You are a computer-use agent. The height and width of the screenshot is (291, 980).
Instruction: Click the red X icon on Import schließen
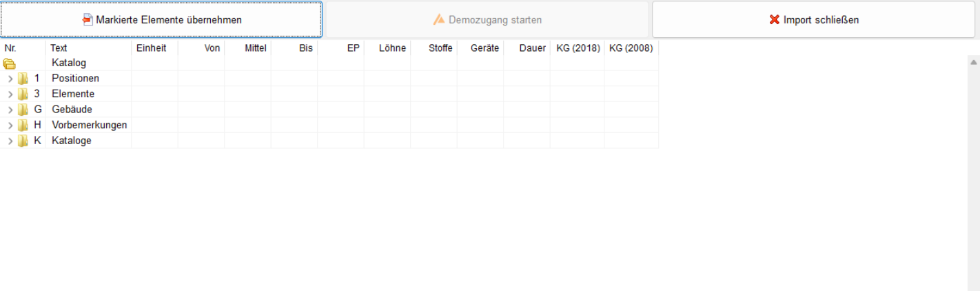tap(775, 20)
